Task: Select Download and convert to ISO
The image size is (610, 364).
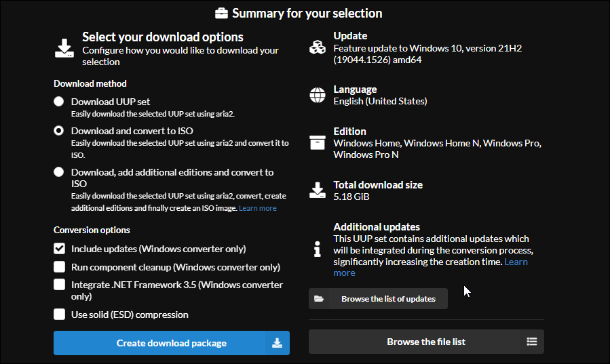Action: pos(59,131)
